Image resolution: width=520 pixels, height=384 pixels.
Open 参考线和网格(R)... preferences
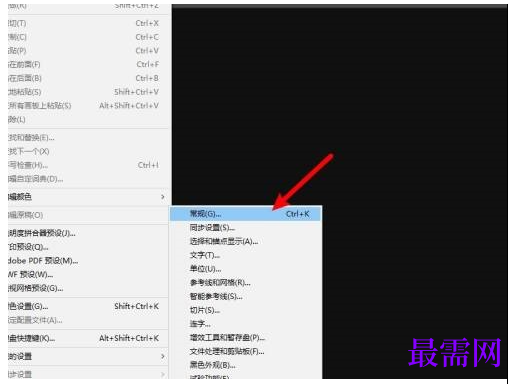click(246, 283)
